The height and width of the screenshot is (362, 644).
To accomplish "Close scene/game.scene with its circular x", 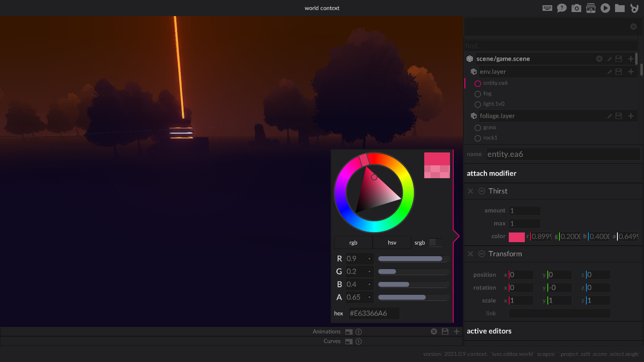I will [x=599, y=59].
